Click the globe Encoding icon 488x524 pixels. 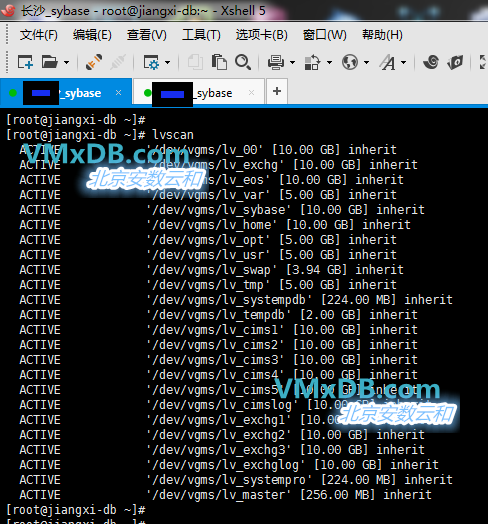coord(350,62)
